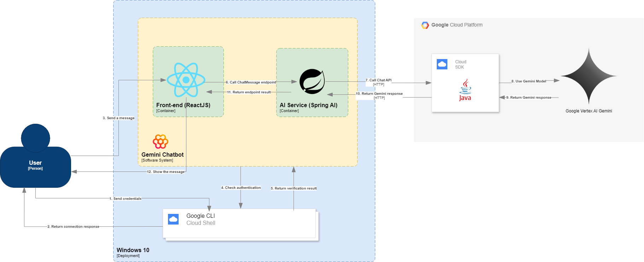Click '6. Call ChatMessage endpoint' label

tap(251, 82)
